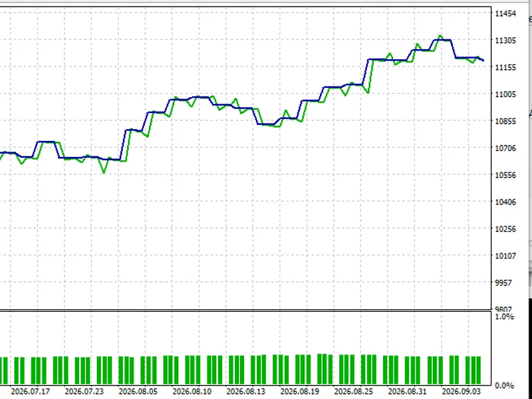Select the 2026.08.13 date label
The image size is (532, 399).
[246, 392]
